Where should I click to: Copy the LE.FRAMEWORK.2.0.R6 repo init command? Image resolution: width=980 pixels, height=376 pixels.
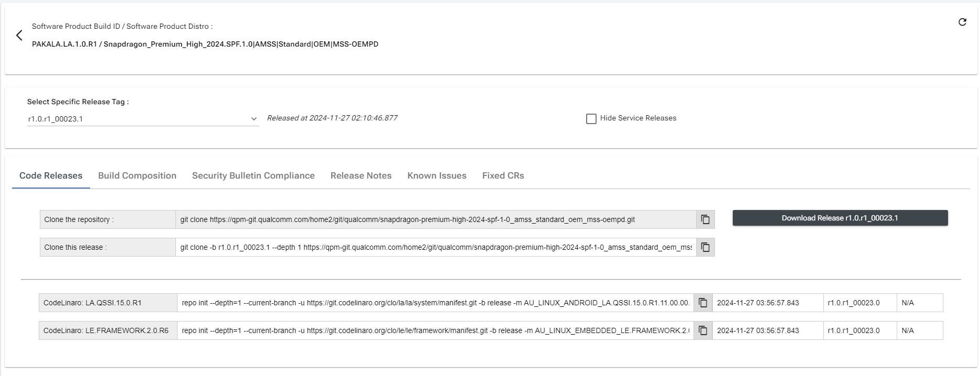point(703,330)
